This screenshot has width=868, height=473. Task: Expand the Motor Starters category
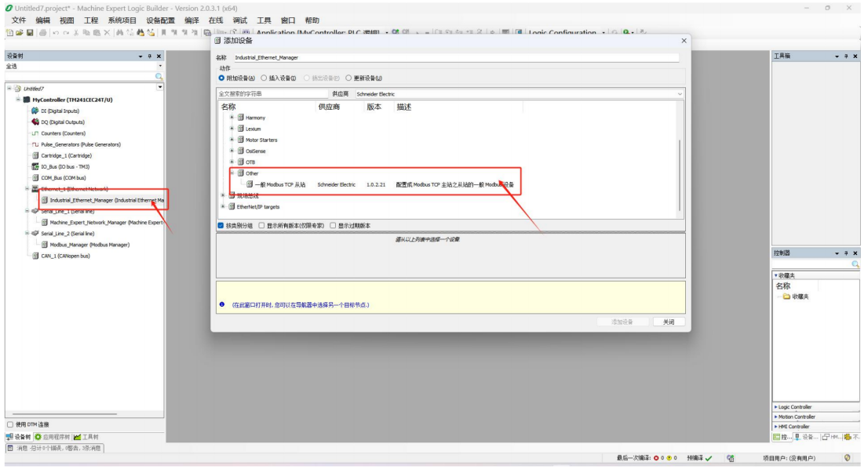point(232,140)
